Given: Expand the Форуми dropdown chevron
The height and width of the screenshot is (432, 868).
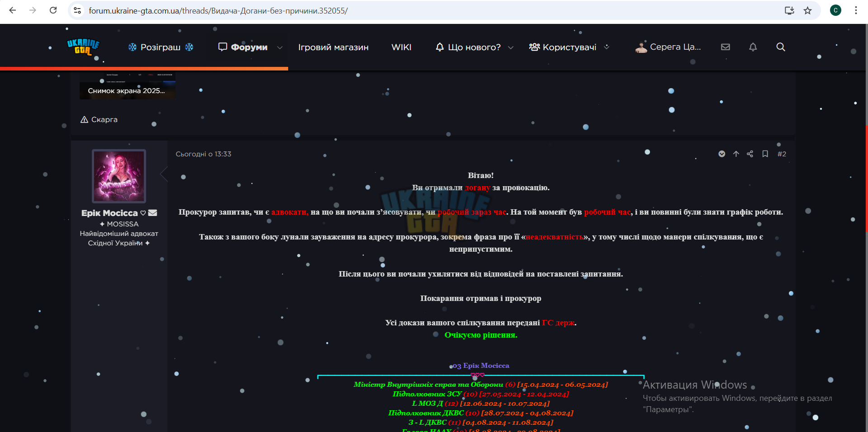Looking at the screenshot, I should (280, 47).
